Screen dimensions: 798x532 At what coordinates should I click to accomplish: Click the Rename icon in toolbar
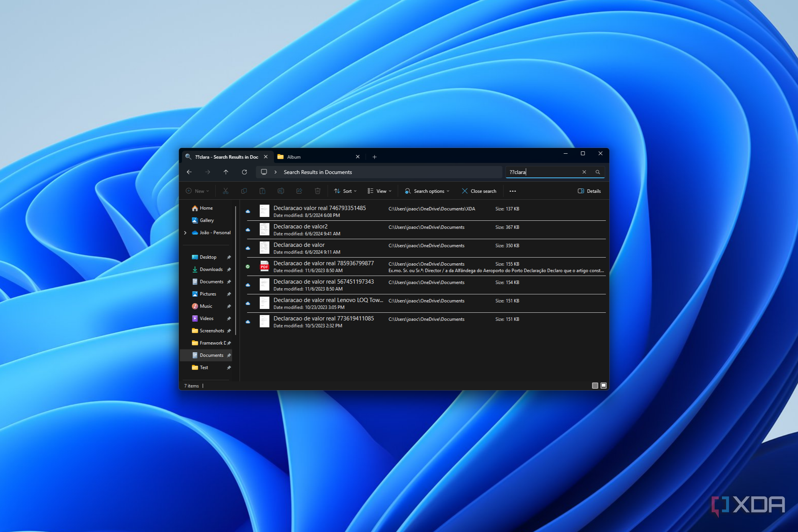pos(281,191)
